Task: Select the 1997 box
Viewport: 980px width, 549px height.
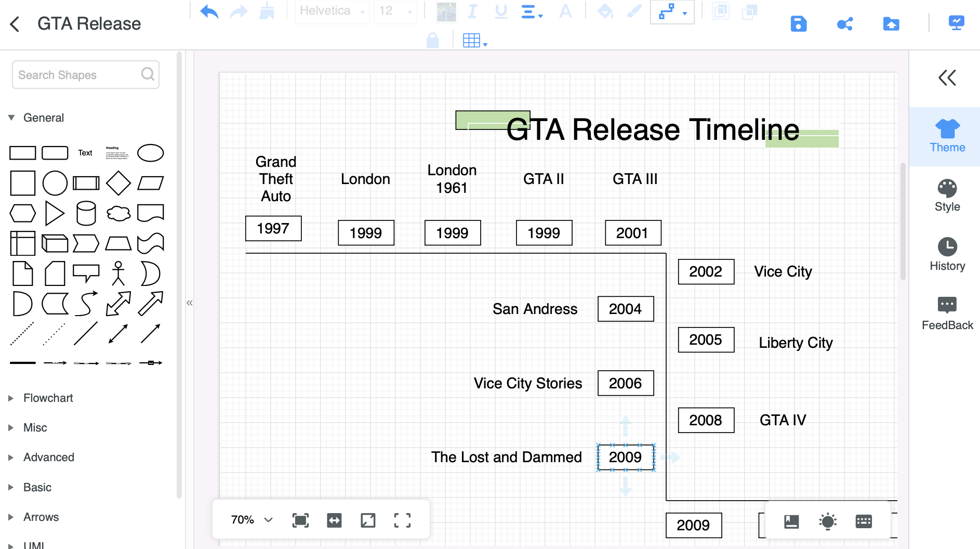Action: (273, 228)
